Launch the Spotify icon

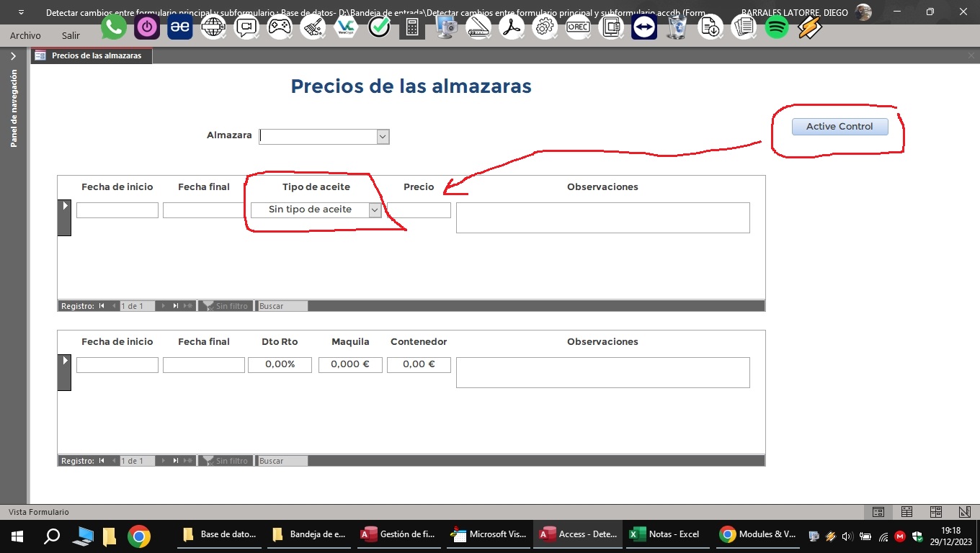777,27
